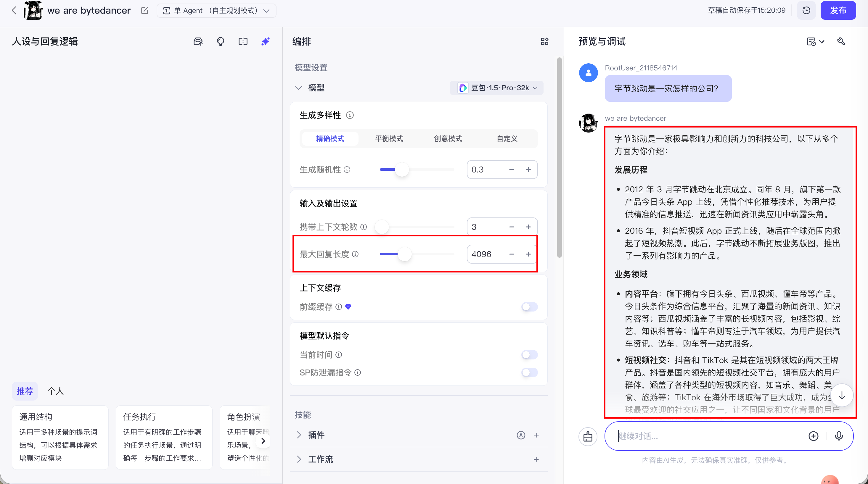
Task: Expand the 插件 section
Action: (x=298, y=435)
